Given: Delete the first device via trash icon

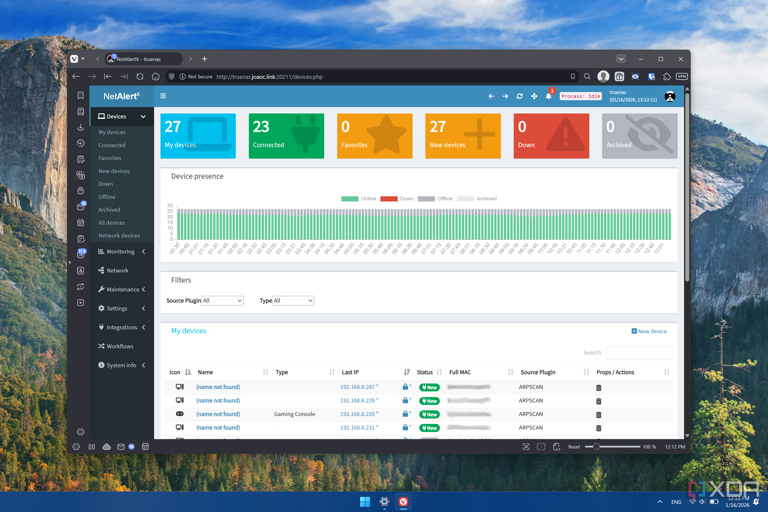Looking at the screenshot, I should (x=599, y=387).
